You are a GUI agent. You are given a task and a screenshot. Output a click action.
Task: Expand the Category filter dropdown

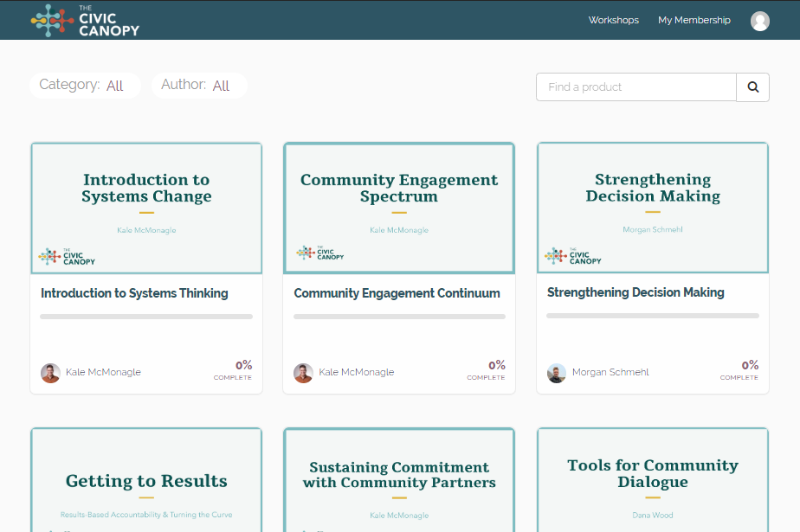tap(85, 85)
